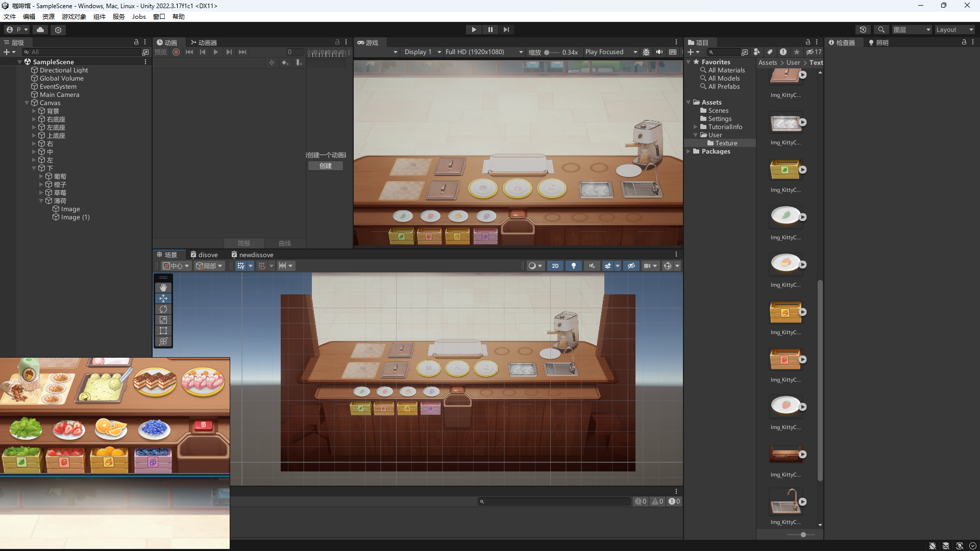The width and height of the screenshot is (980, 551).
Task: Toggle 2D view mode in scene
Action: (x=555, y=266)
